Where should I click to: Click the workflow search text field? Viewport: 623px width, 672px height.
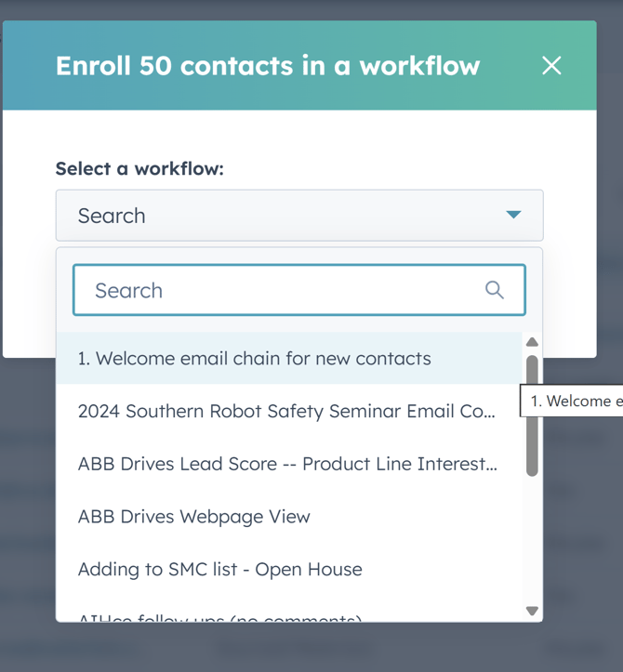pos(279,290)
